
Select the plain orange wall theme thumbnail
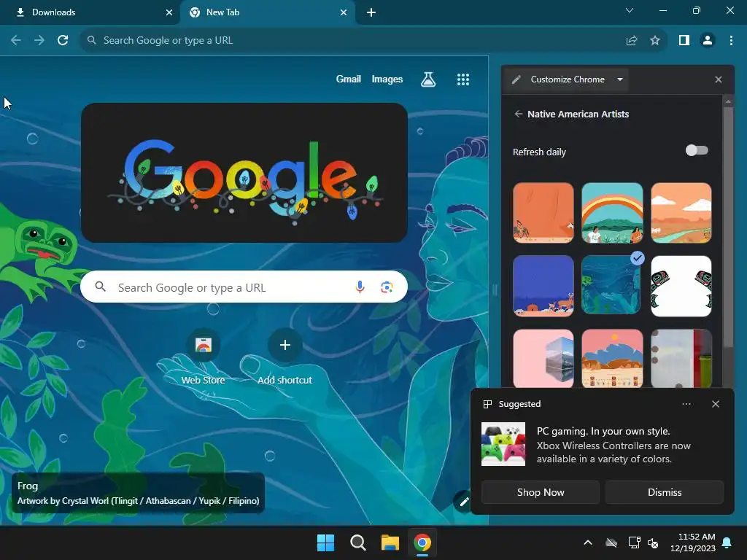click(543, 213)
